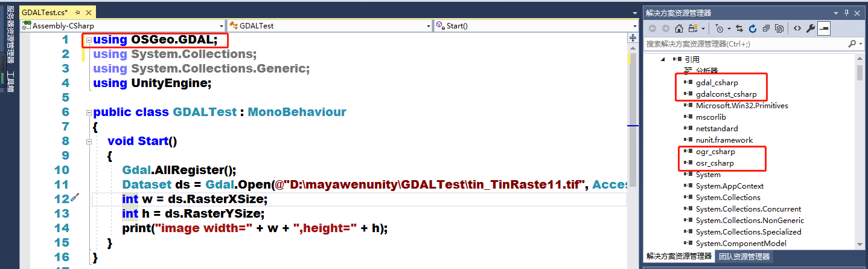
Task: Select the netstandard reference
Action: tap(716, 128)
